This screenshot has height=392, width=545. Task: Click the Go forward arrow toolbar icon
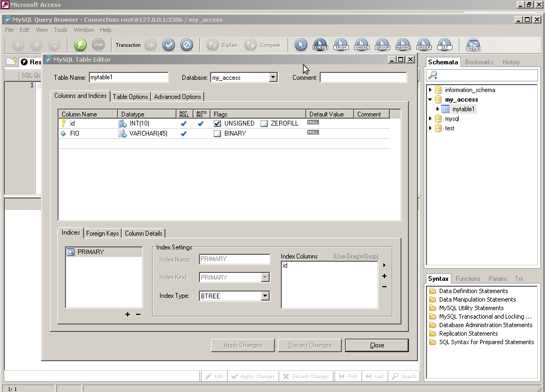[x=36, y=45]
